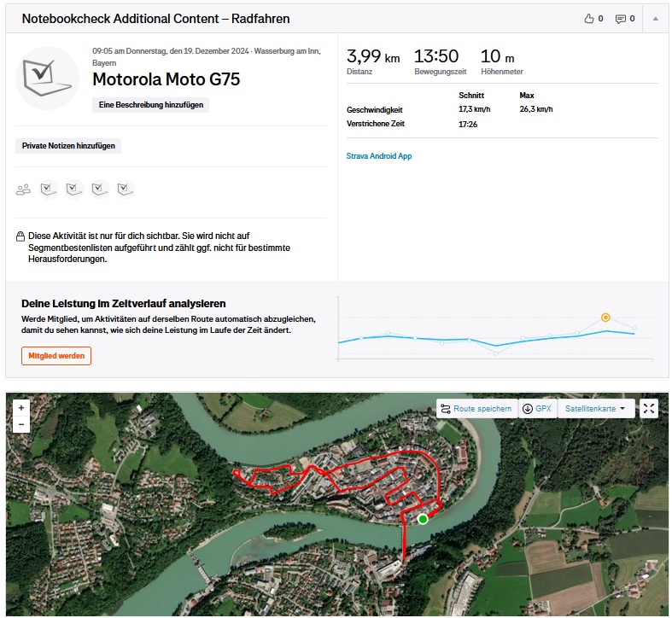Give kudos with the thumbs-up icon

589,19
